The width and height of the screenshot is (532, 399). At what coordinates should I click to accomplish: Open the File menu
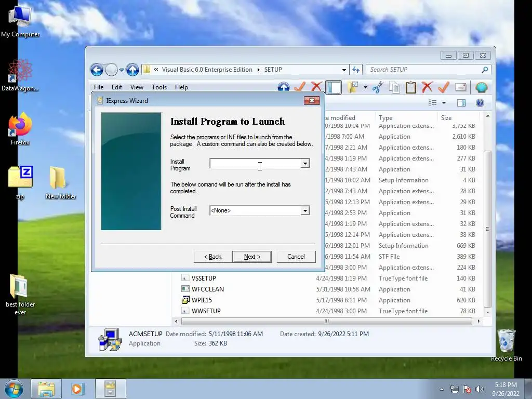99,87
